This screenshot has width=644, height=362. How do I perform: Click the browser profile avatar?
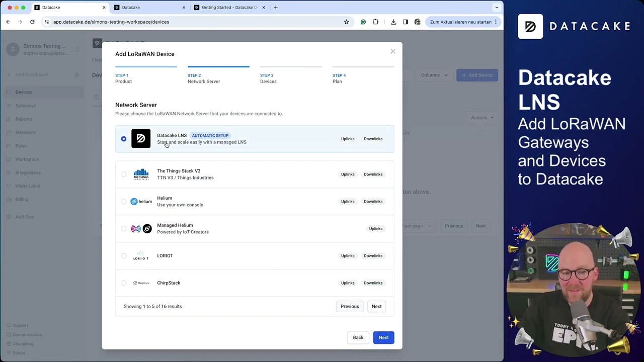[418, 22]
